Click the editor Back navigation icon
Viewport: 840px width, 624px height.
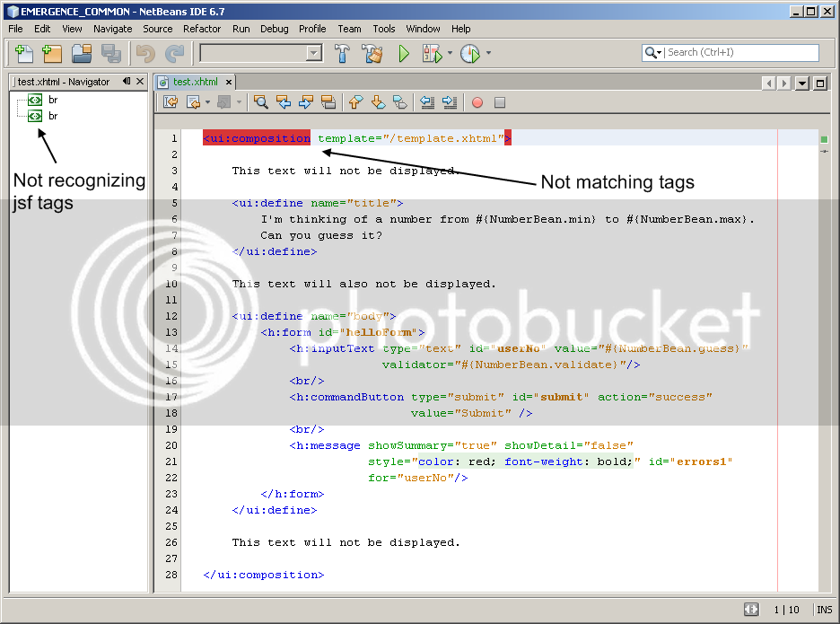pyautogui.click(x=193, y=101)
